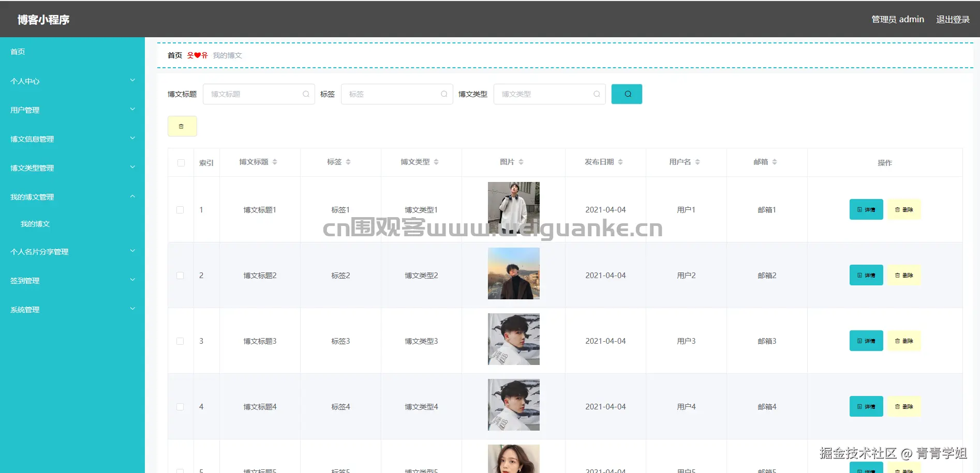Image resolution: width=980 pixels, height=473 pixels.
Task: Expand 用户管理 sidebar menu
Action: 72,110
